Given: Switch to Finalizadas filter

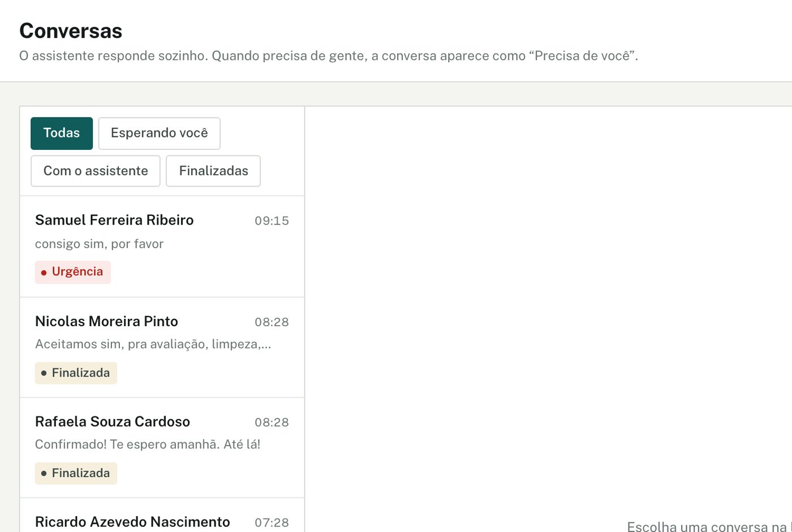Looking at the screenshot, I should [x=213, y=171].
